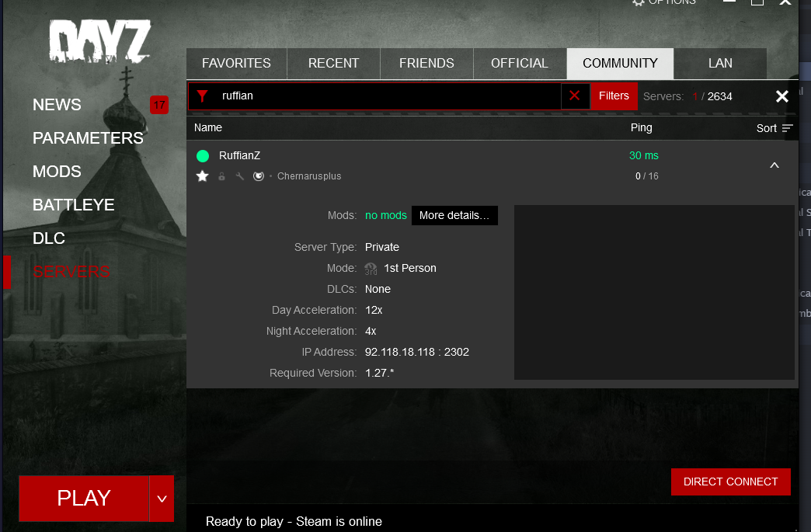
Task: Open More details for mods
Action: [x=454, y=216]
